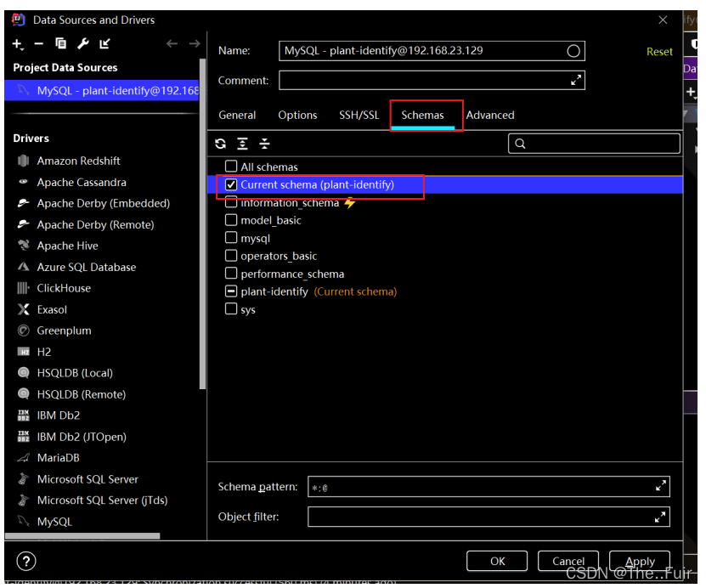Click the color circle in Name field
706x588 pixels.
573,51
